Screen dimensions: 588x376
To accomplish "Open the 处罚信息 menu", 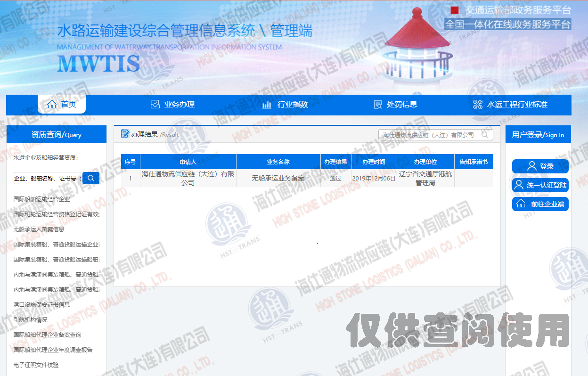I will tap(395, 105).
